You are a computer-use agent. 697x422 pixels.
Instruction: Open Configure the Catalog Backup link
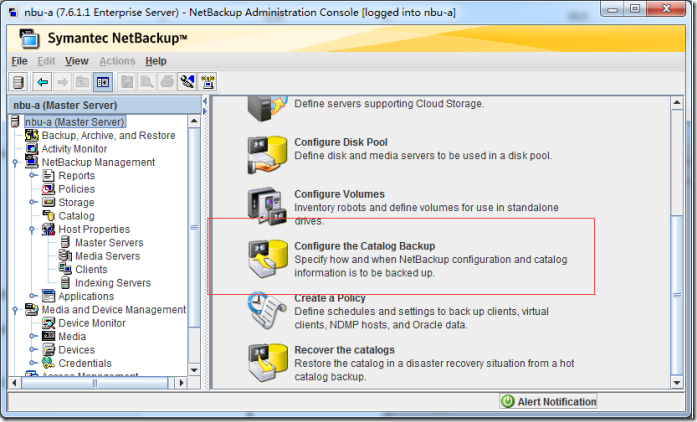point(365,246)
